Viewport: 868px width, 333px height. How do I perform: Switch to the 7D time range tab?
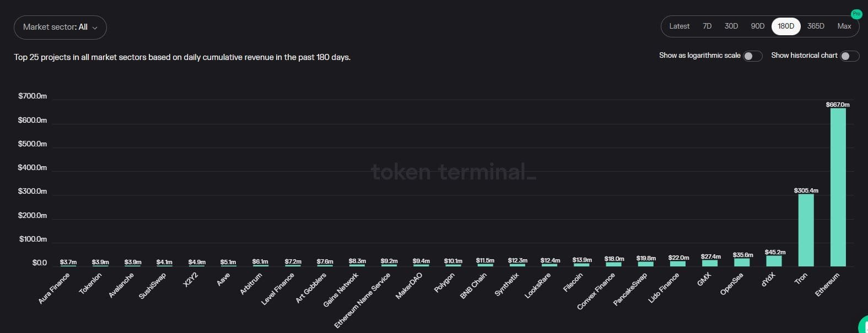[x=707, y=26]
